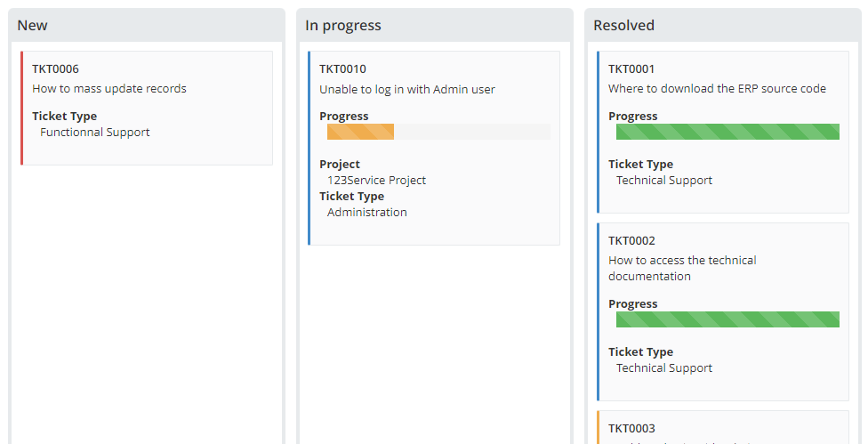
Task: Click the '123Service Project' value
Action: coord(376,181)
